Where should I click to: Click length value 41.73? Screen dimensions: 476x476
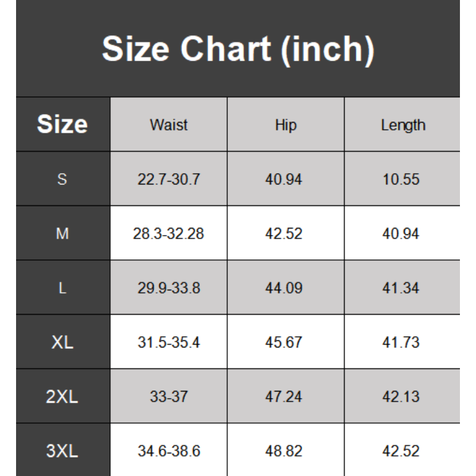click(401, 342)
